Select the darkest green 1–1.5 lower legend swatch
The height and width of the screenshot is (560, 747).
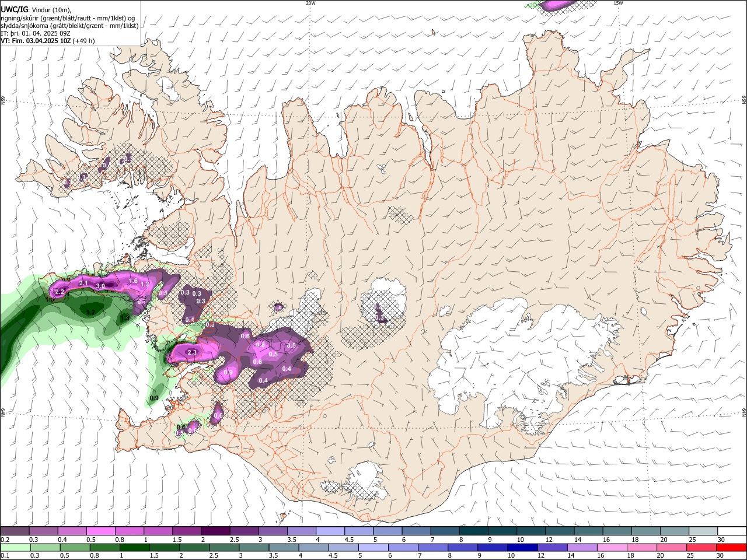pyautogui.click(x=134, y=548)
